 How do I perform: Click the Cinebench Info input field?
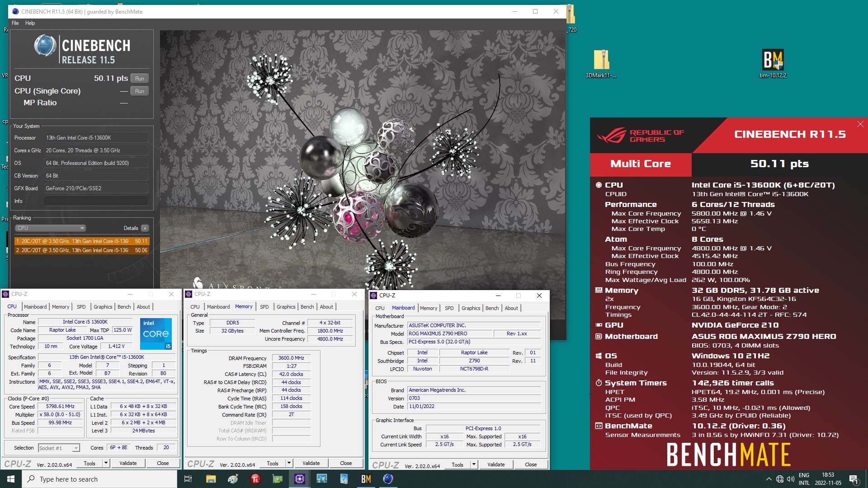[x=96, y=201]
